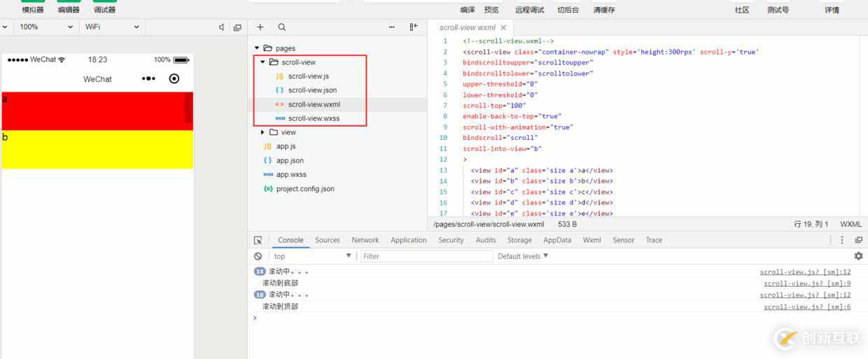Undock devtools panel icon

pos(859,240)
